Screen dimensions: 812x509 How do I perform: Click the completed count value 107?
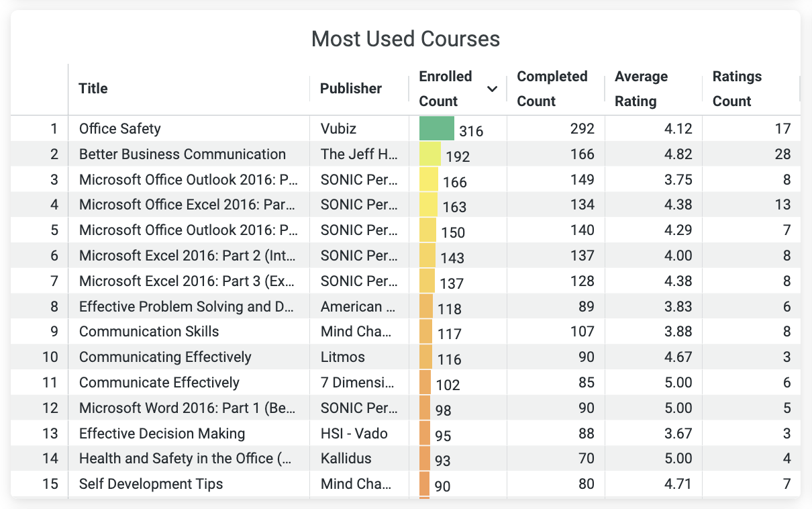[582, 331]
